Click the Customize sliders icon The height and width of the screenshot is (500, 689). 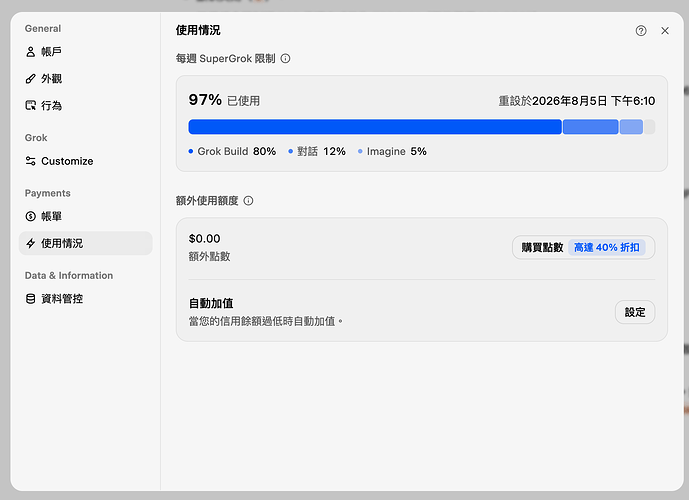pyautogui.click(x=30, y=161)
